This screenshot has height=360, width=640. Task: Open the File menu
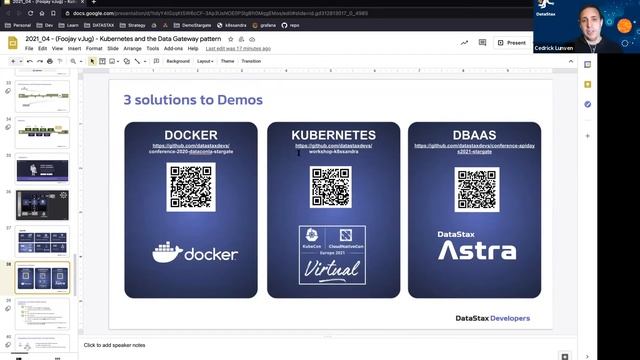click(29, 49)
